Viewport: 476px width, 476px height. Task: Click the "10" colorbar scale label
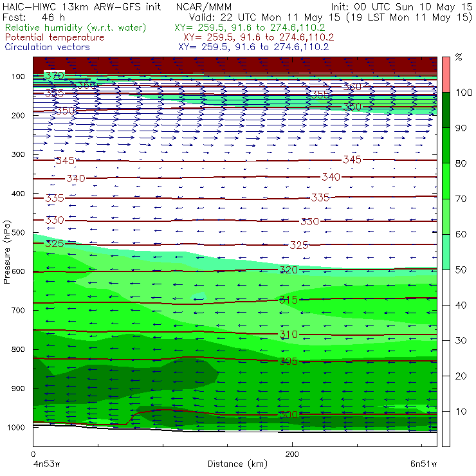point(461,412)
